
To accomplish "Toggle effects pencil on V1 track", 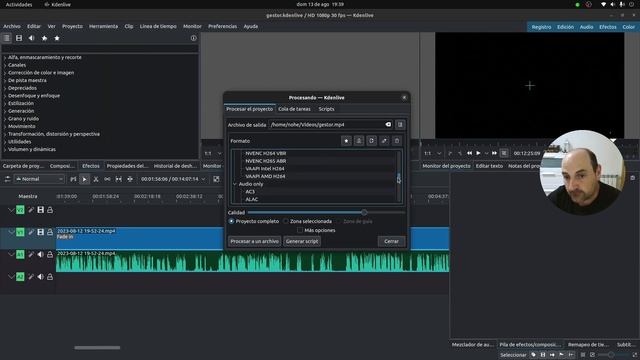I will 31,232.
